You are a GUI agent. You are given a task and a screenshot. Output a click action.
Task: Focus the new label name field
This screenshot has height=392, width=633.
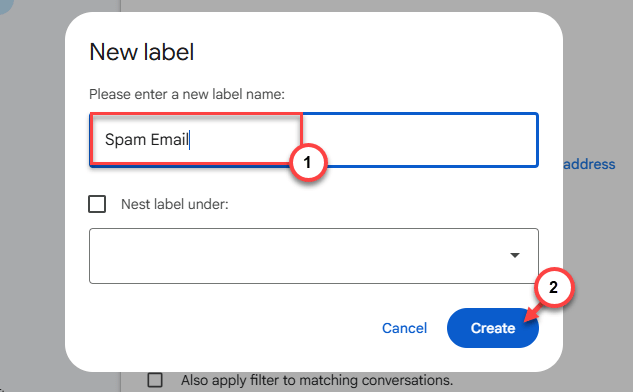(x=314, y=140)
